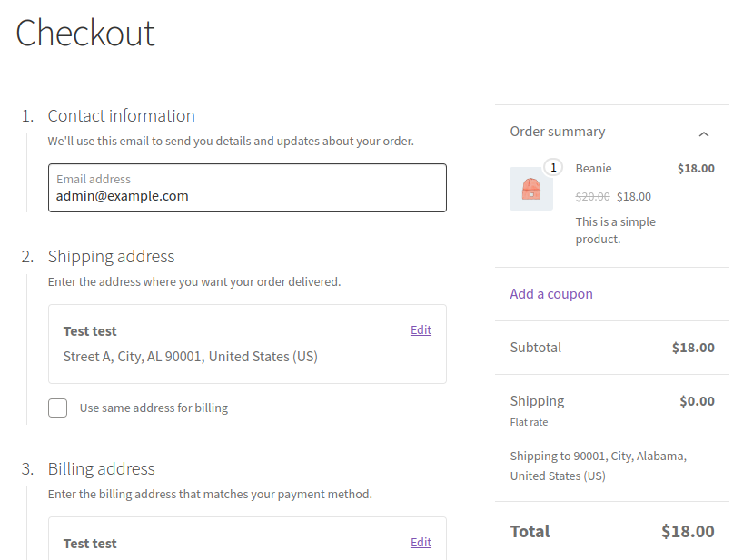
Task: Edit the billing address
Action: click(421, 542)
